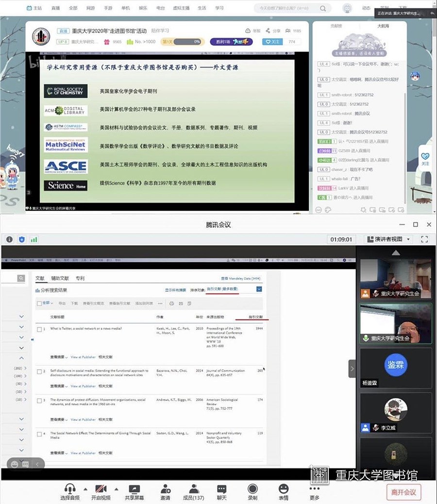Tick the 全部 select-all checkbox
The width and height of the screenshot is (437, 504).
point(39,303)
